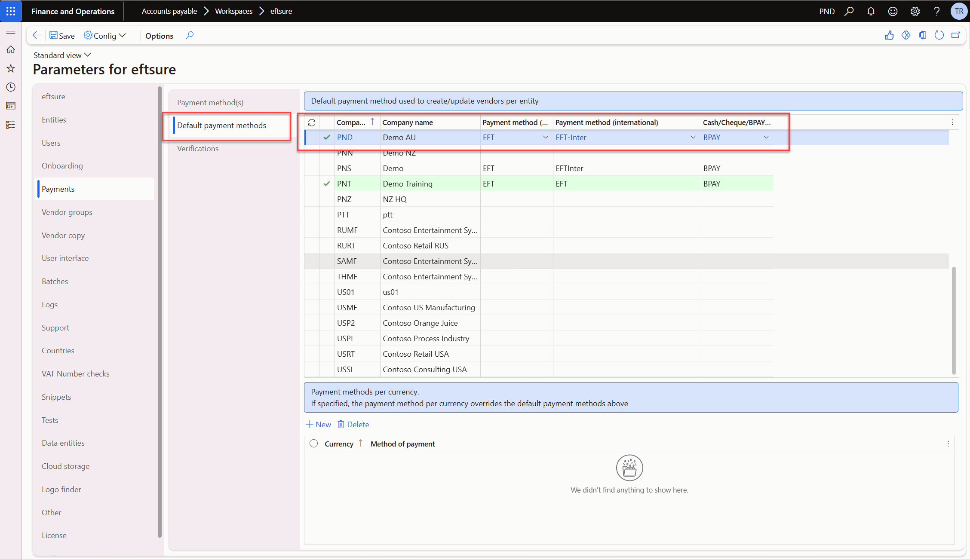Screen dimensions: 970x560
Task: Open the feedback smiley icon
Action: coord(893,11)
